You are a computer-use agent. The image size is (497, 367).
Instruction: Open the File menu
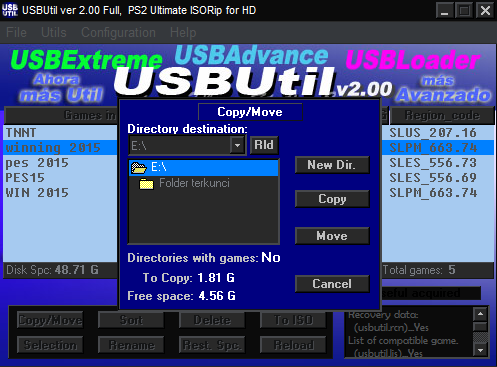16,32
